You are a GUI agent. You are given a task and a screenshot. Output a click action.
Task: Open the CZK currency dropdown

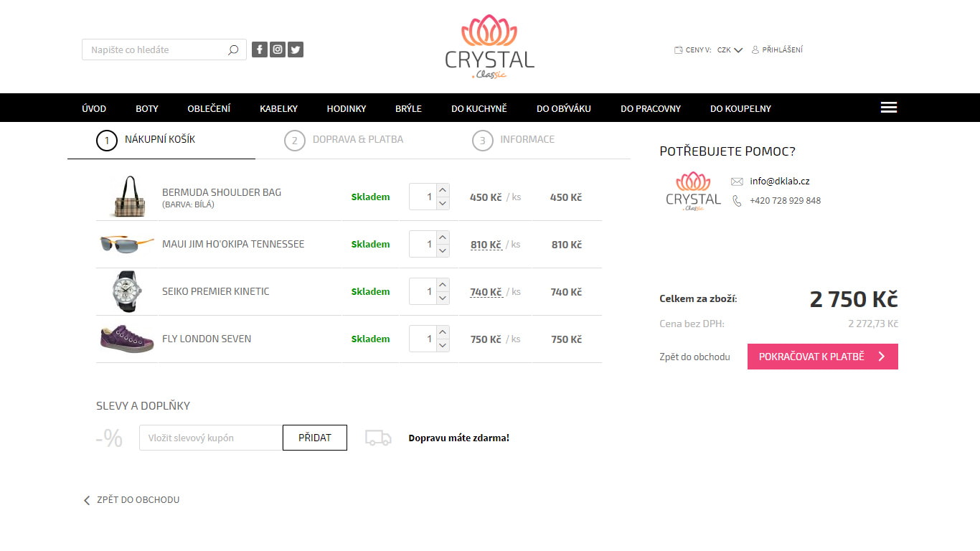point(730,50)
